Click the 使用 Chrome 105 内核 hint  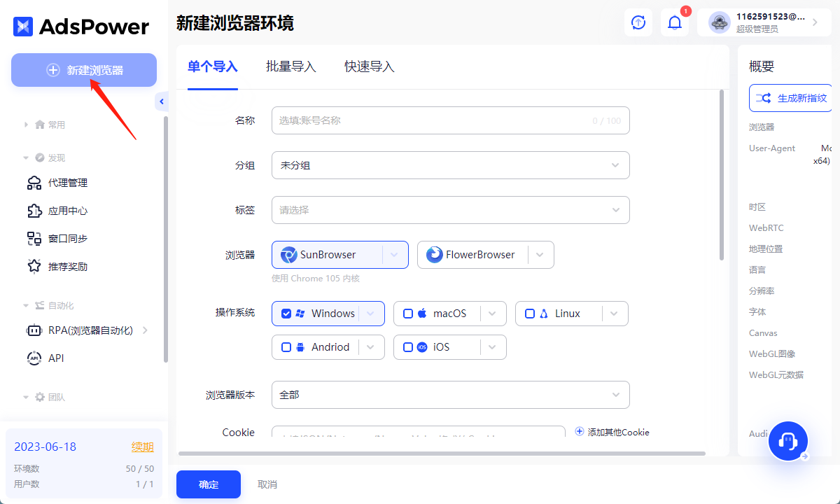coord(316,279)
